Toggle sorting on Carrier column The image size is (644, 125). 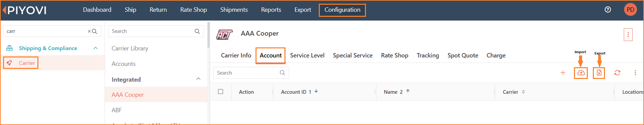click(x=523, y=92)
